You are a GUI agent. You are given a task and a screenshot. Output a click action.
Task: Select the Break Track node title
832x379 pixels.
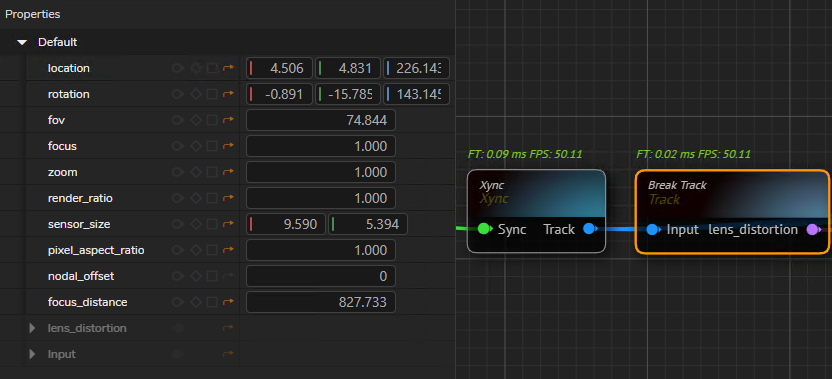[677, 185]
